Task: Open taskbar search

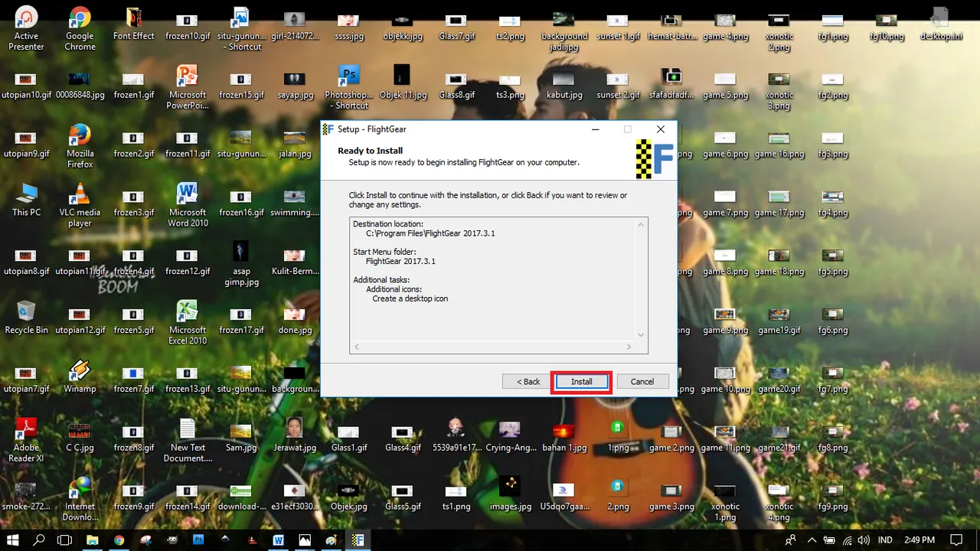Action: click(x=40, y=540)
